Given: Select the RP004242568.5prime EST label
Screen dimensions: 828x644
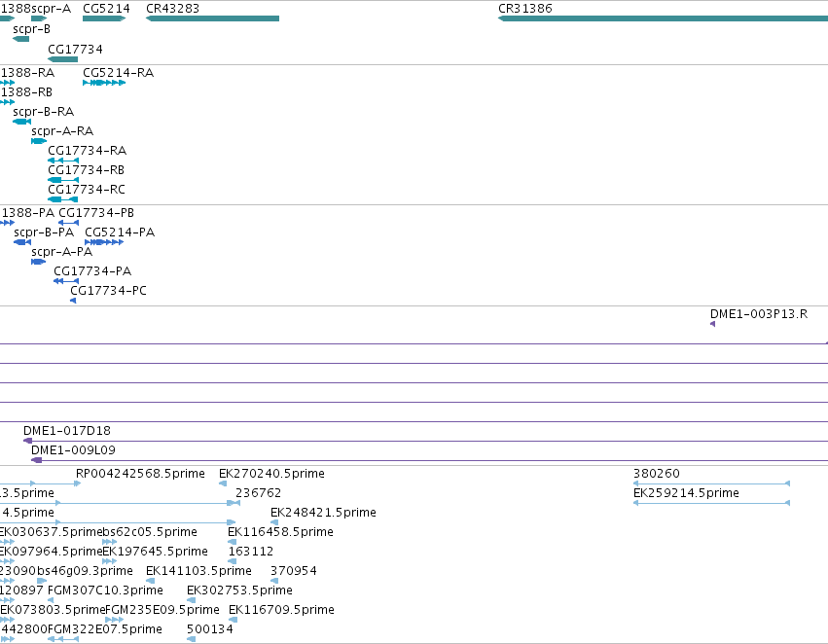Looking at the screenshot, I should 140,474.
